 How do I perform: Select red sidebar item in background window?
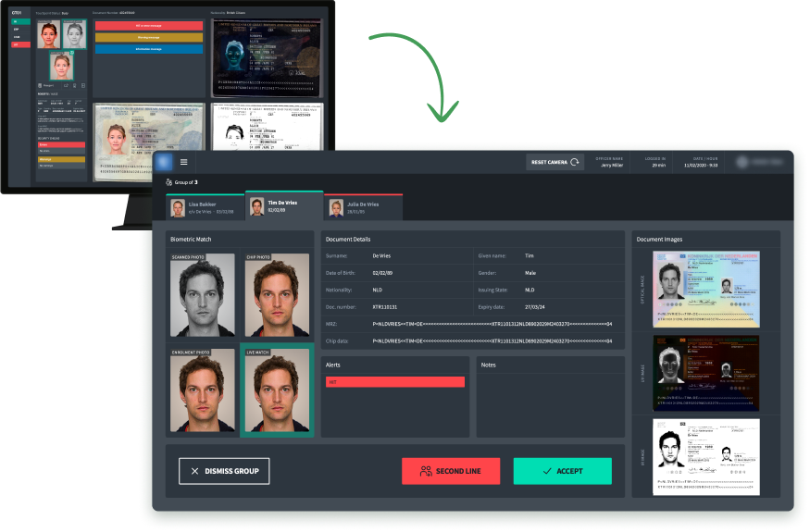(x=20, y=45)
